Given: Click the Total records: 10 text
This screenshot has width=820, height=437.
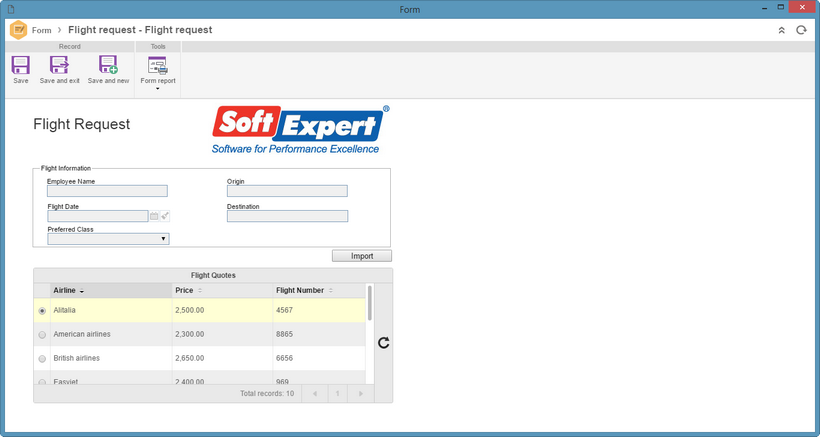Looking at the screenshot, I should point(267,394).
